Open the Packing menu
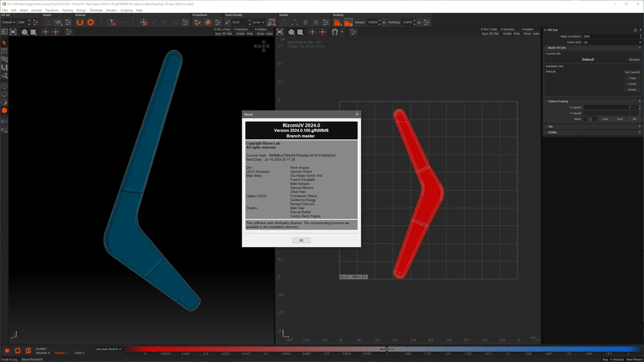This screenshot has width=644, height=362. [x=67, y=10]
